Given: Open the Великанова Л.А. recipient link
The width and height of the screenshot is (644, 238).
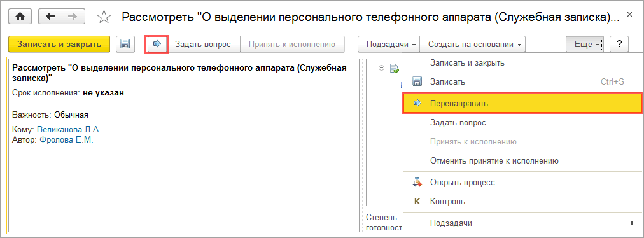Looking at the screenshot, I should coord(69,130).
